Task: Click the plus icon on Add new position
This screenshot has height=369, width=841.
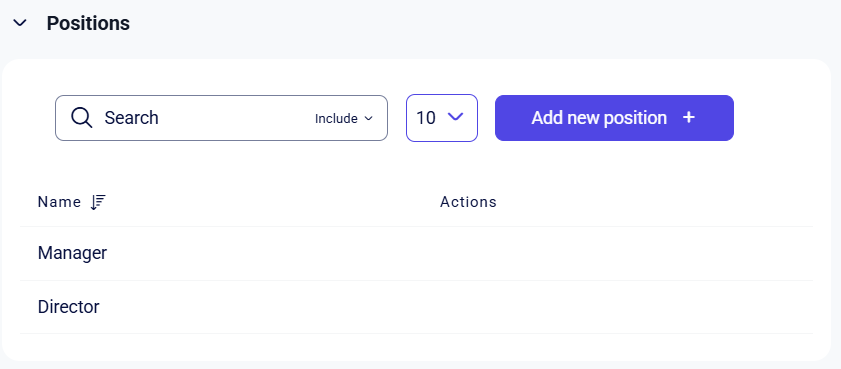Action: click(x=689, y=117)
